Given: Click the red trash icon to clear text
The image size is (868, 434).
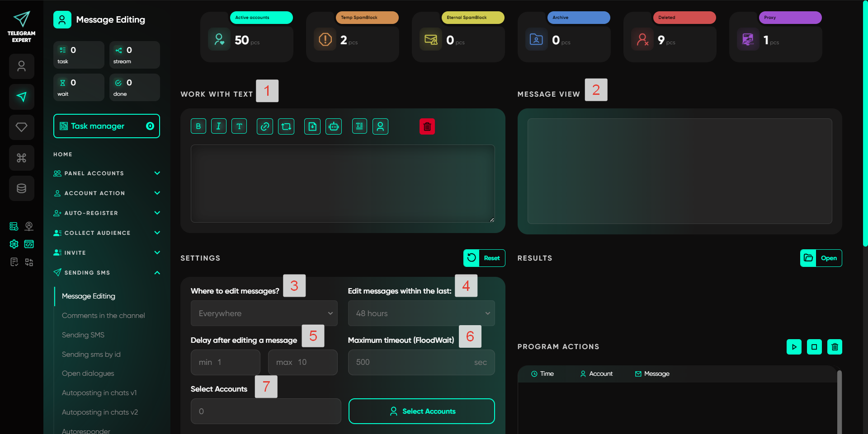Looking at the screenshot, I should [x=427, y=126].
